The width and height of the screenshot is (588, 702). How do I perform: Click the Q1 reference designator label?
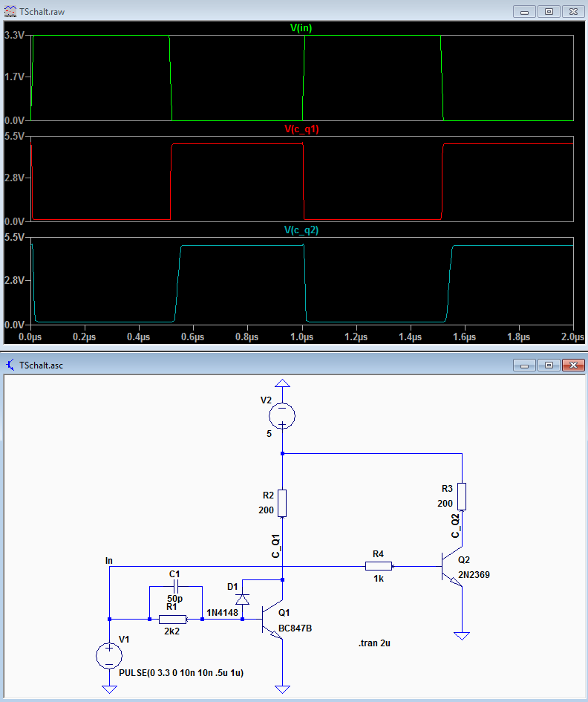[x=284, y=613]
